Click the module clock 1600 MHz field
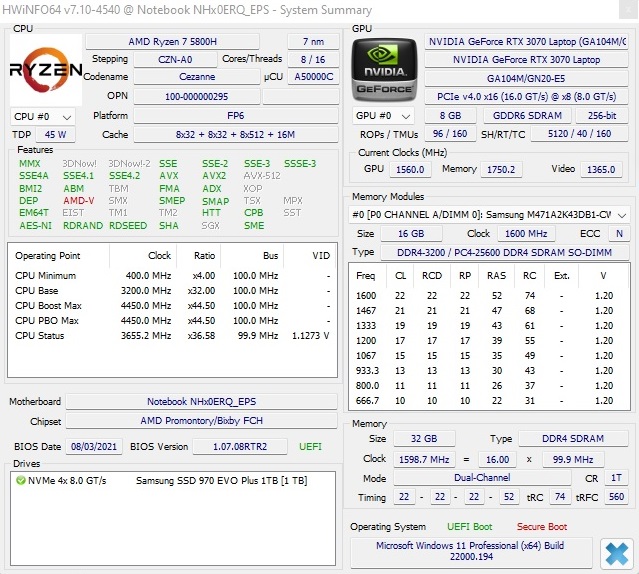Image resolution: width=639 pixels, height=574 pixels. pyautogui.click(x=526, y=233)
